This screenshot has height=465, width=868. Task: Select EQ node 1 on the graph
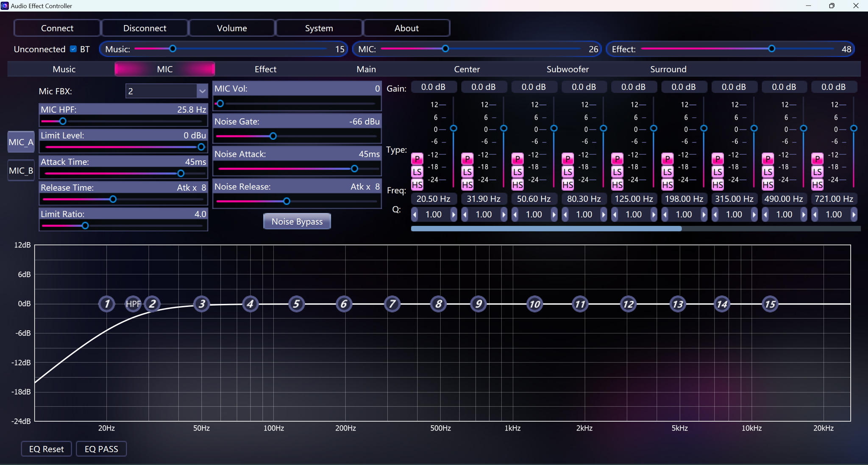tap(107, 304)
